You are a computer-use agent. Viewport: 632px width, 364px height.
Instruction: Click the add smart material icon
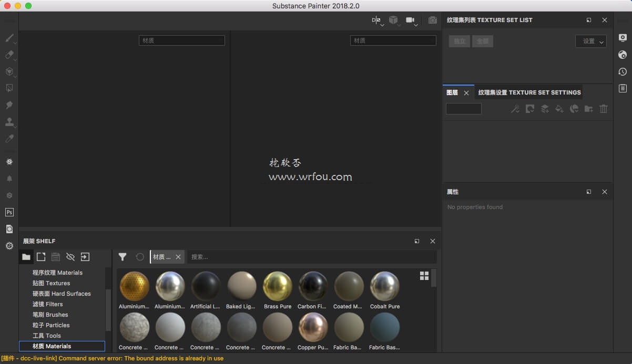click(574, 109)
